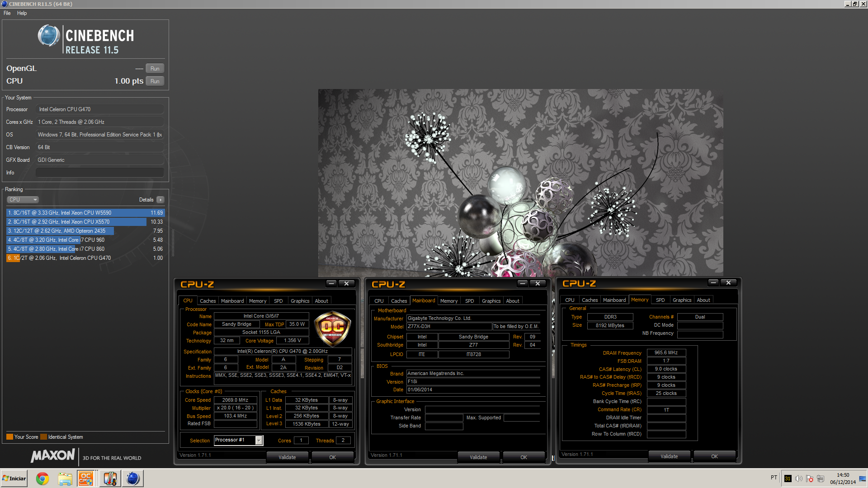Click OK in the middle CPU-Z window
Image resolution: width=868 pixels, height=488 pixels.
point(524,457)
